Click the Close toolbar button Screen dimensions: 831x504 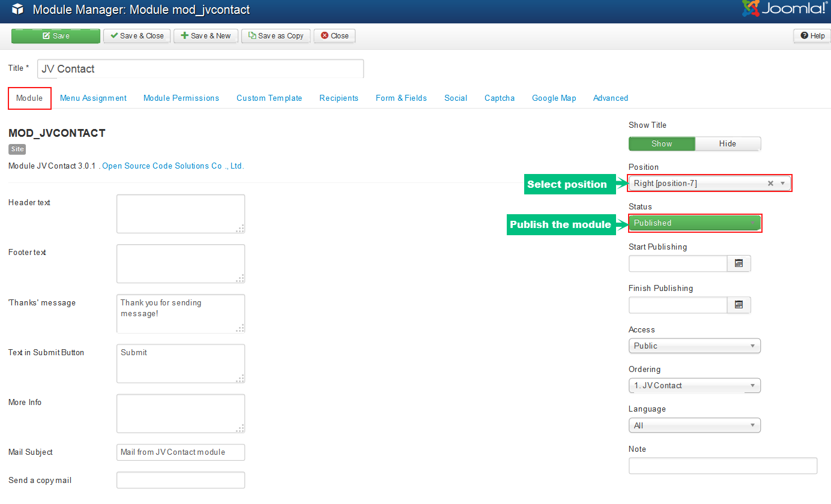coord(334,36)
